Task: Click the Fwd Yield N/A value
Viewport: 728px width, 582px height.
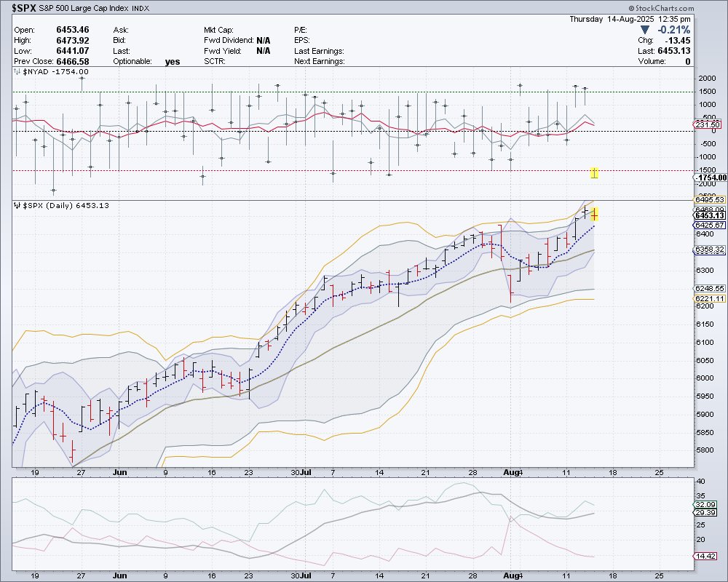Action: (264, 51)
